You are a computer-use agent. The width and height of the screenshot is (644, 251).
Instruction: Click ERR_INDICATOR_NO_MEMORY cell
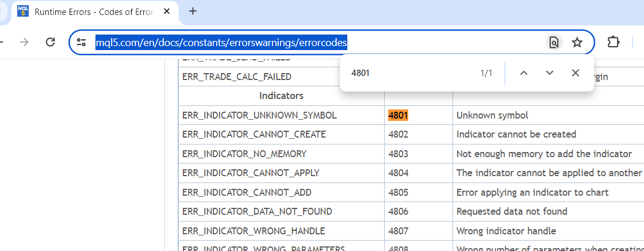281,154
